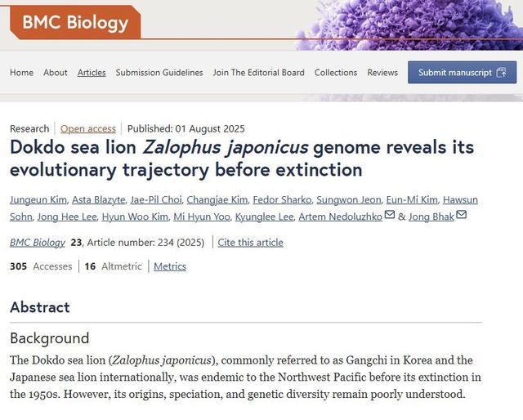
Task: Open Submission Guidelines page
Action: pos(159,73)
